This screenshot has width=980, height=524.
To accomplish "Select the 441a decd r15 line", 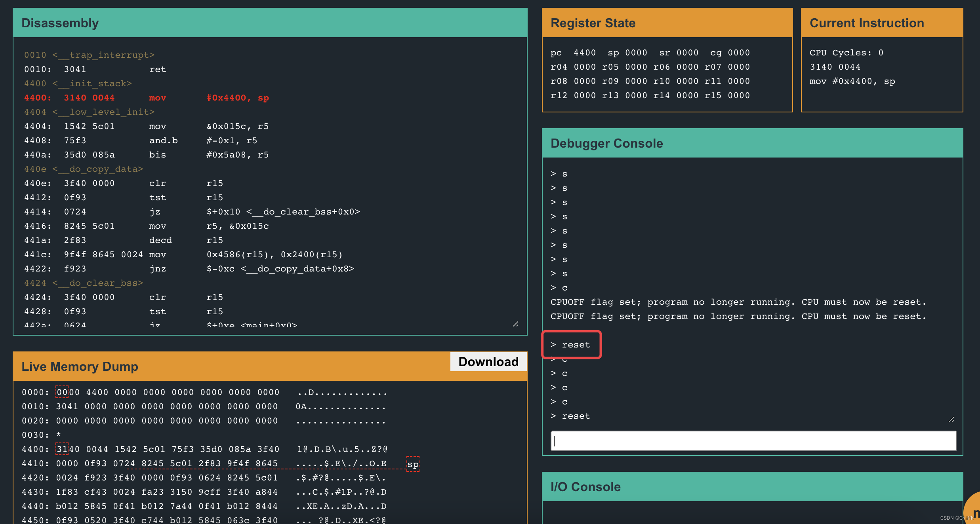I will [124, 240].
